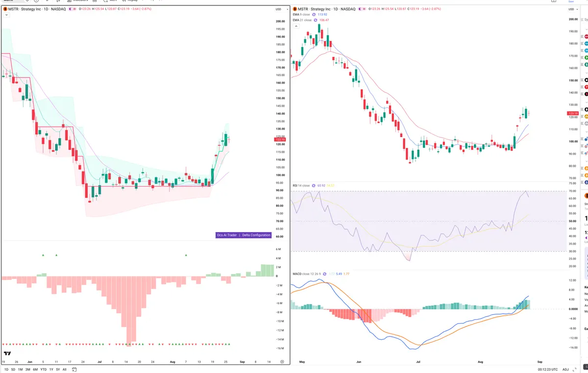Click the Ocs Ai Trader label
Viewport: 588px width, 373px height.
pos(227,235)
